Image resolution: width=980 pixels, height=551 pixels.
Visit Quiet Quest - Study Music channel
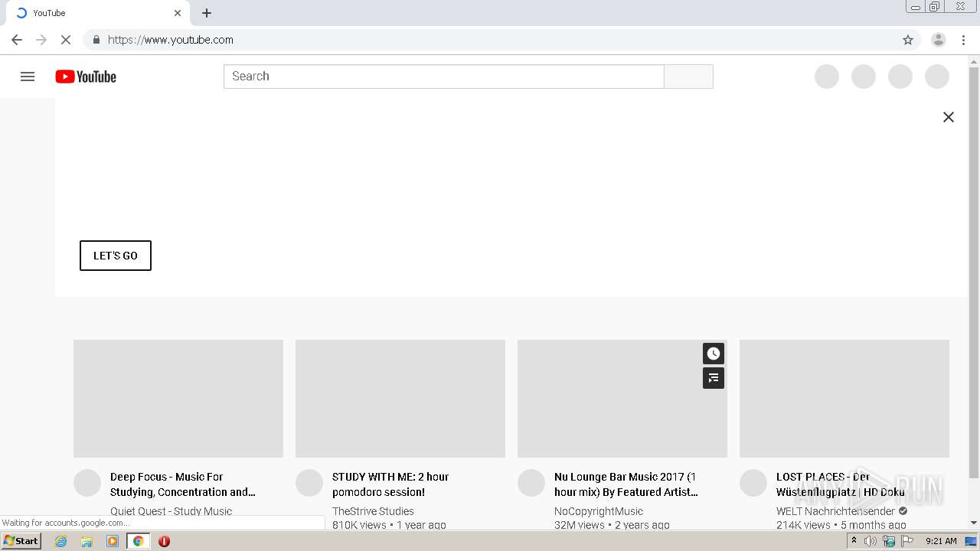point(171,511)
